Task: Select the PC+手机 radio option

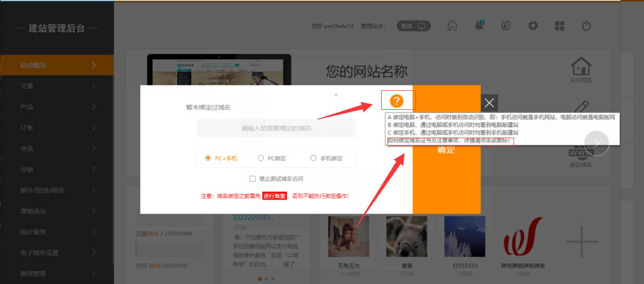Action: 209,158
